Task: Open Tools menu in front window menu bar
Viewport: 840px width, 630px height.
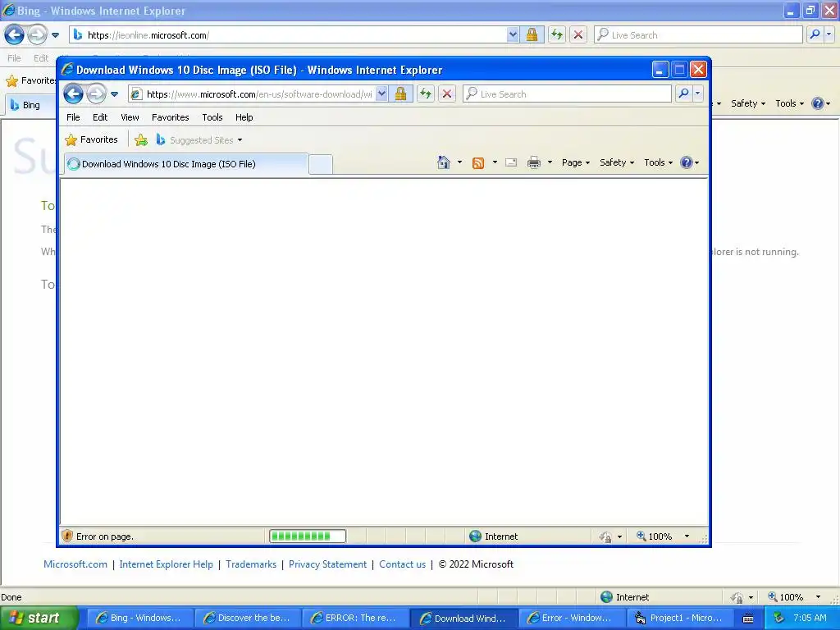Action: pos(212,117)
